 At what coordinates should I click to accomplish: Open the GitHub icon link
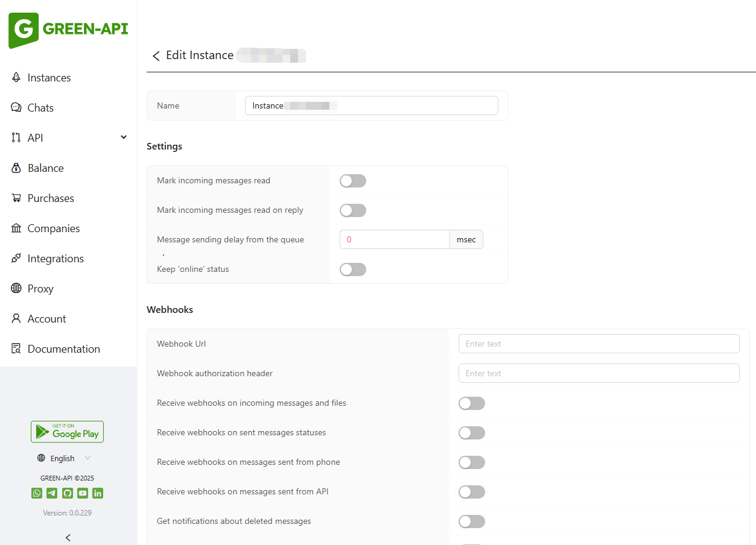point(68,493)
